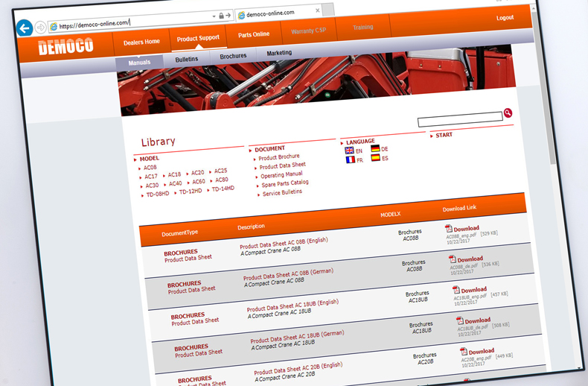Screen dimensions: 588x386
Task: Choose the Spanish flag language icon
Action: coord(376,158)
